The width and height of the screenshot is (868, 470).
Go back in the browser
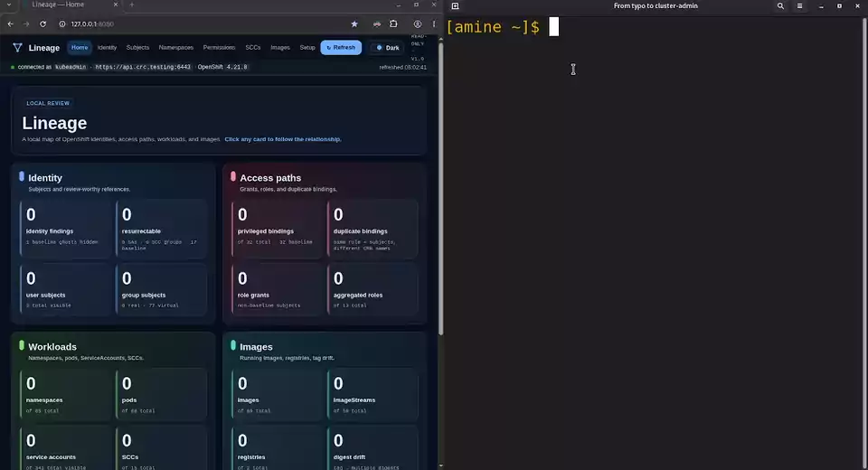(x=10, y=23)
